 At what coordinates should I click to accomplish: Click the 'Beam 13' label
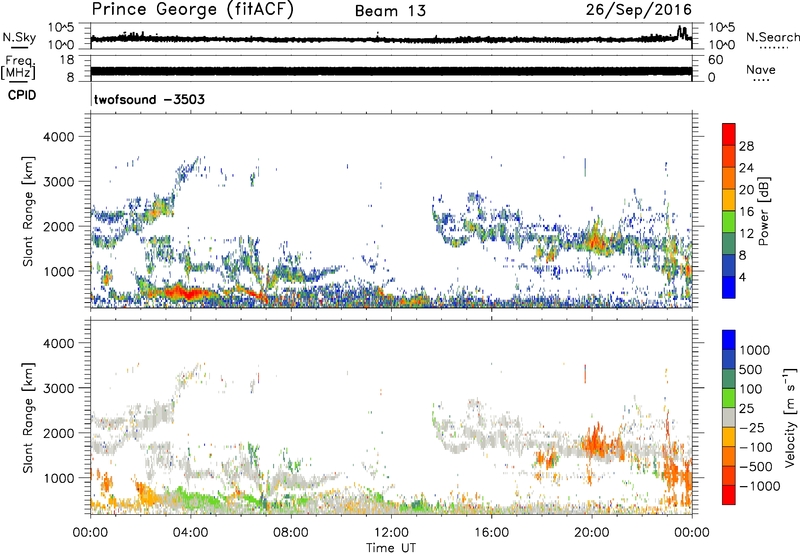[x=390, y=11]
